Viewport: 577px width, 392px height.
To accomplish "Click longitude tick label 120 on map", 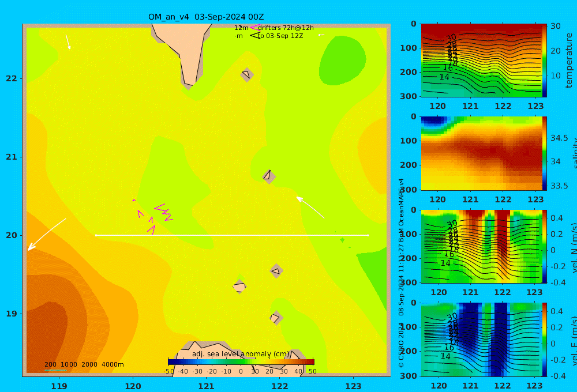I will pos(133,386).
